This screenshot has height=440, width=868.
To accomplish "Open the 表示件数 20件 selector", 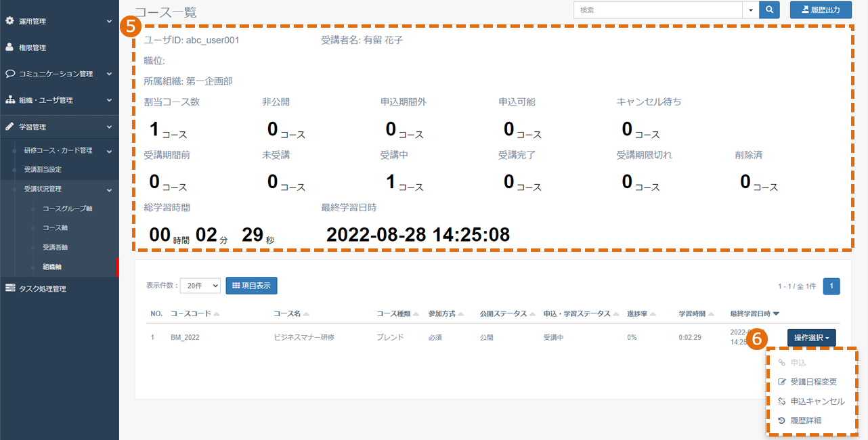I will point(200,286).
